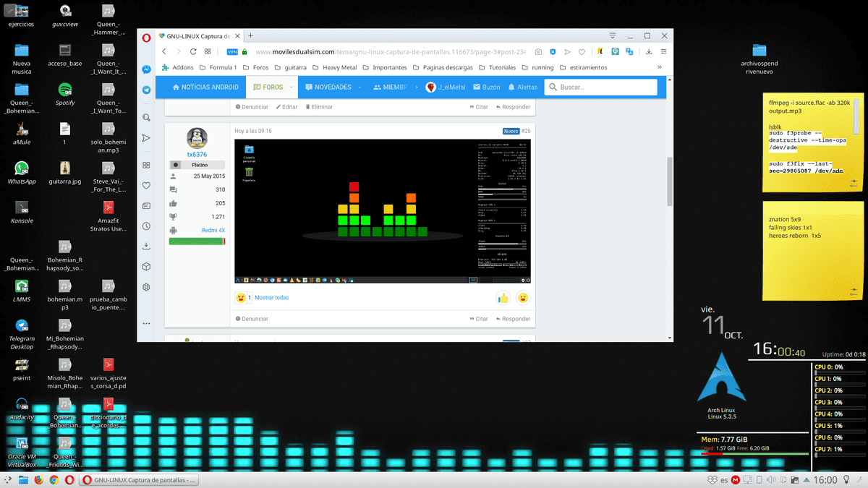Launch Chrome from the taskbar
The image size is (868, 488).
pyautogui.click(x=54, y=480)
